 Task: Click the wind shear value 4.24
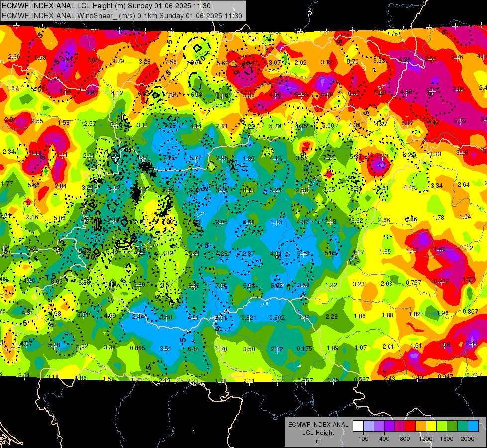pos(67,59)
